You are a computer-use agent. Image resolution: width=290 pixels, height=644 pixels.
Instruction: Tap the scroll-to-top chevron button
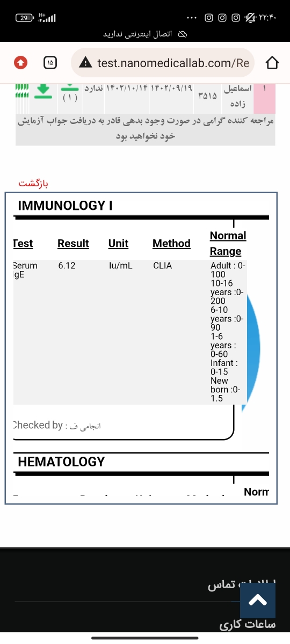pos(258,601)
